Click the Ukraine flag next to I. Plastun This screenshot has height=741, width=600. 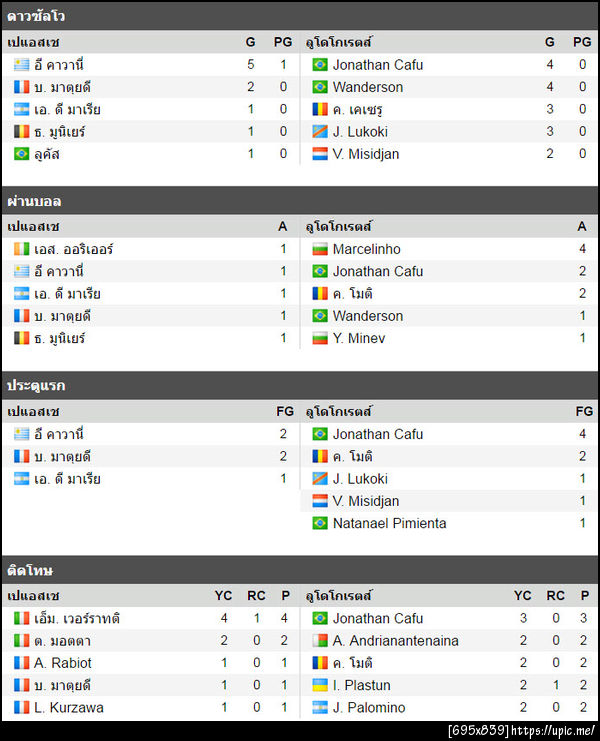pos(320,685)
